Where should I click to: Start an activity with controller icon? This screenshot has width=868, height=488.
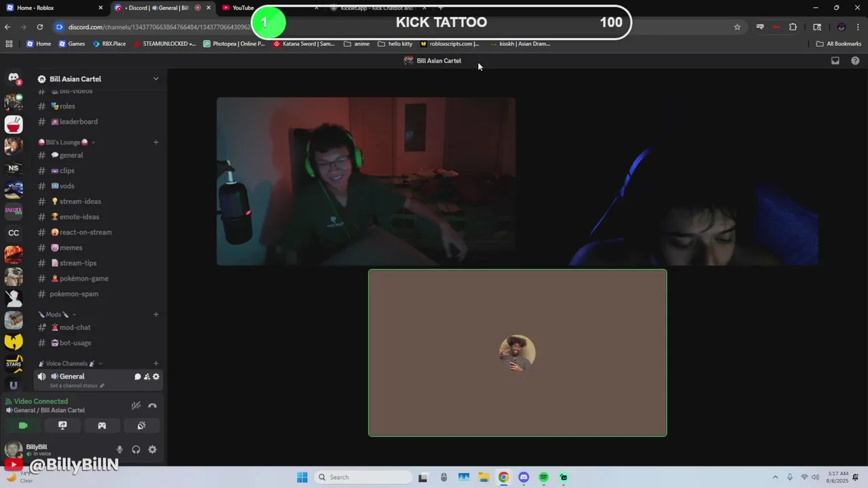(102, 426)
